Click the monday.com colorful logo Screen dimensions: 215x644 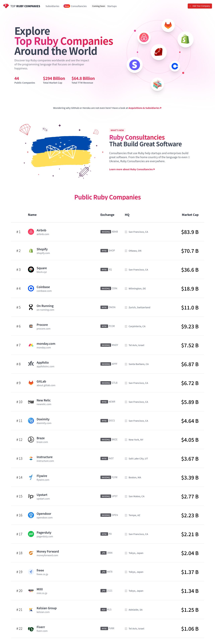click(31, 345)
